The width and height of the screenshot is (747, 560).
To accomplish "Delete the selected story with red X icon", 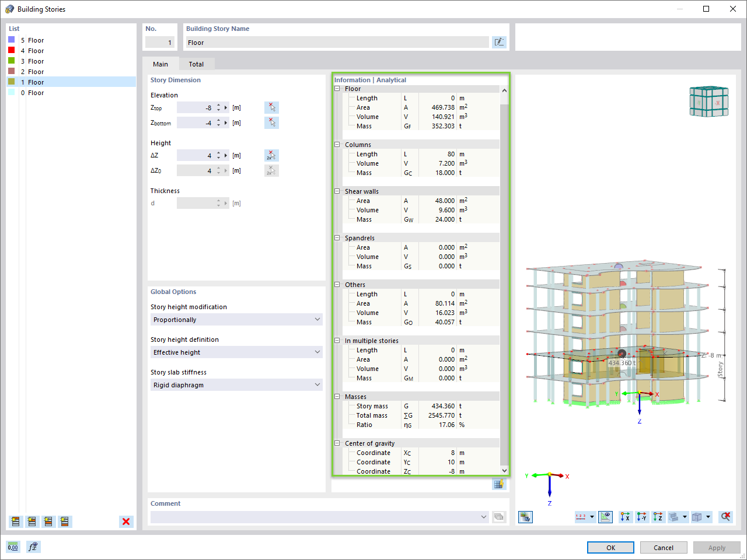I will 126,521.
